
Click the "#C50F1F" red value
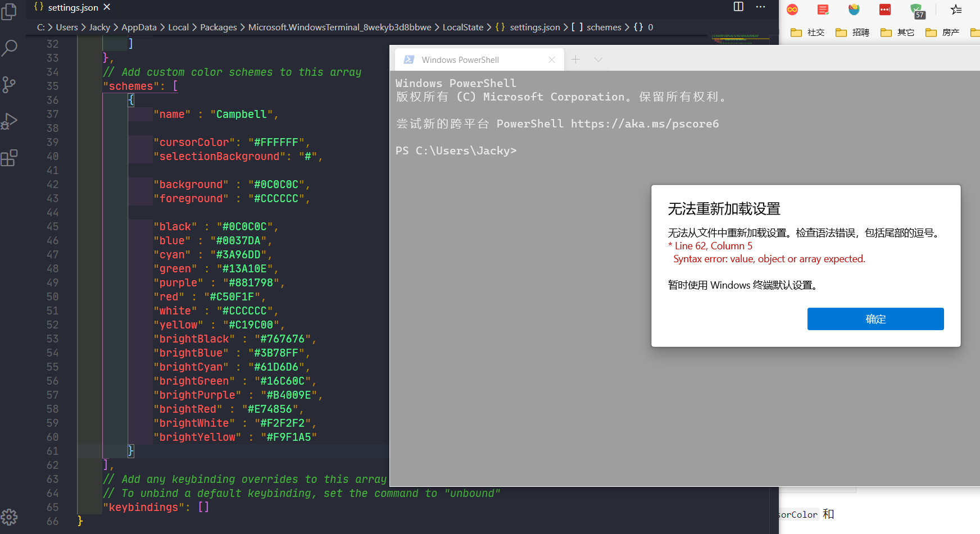pos(232,296)
